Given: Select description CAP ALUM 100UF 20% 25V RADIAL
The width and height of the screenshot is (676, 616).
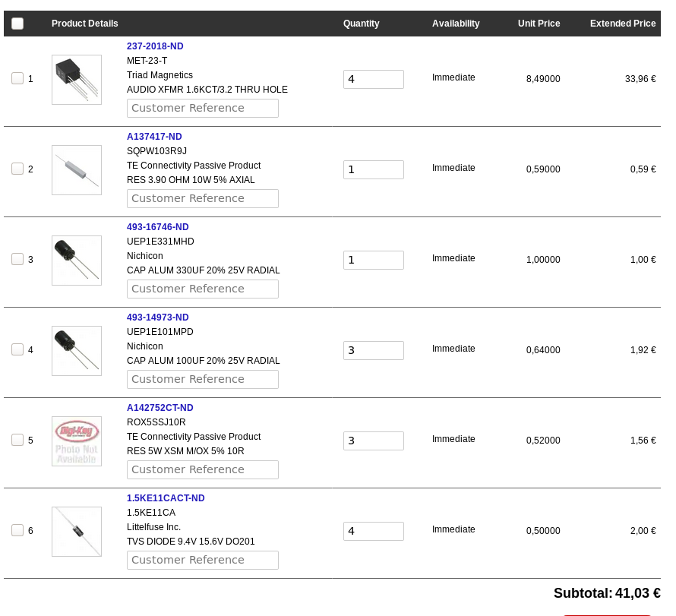Looking at the screenshot, I should point(203,361).
